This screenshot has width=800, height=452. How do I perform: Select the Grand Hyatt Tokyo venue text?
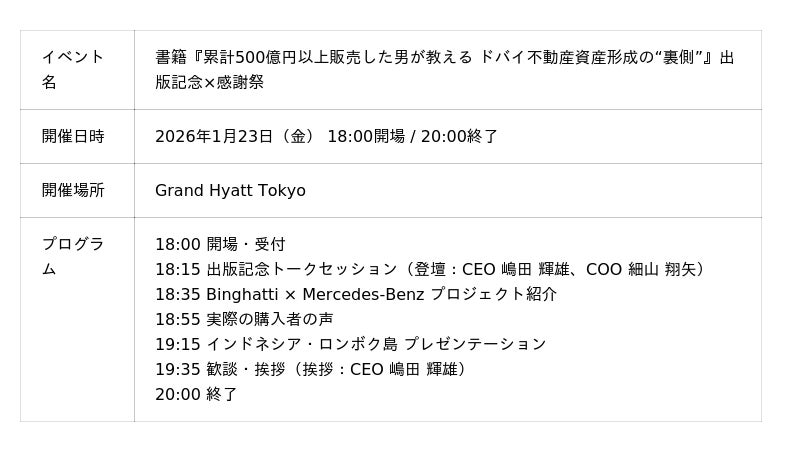point(230,190)
